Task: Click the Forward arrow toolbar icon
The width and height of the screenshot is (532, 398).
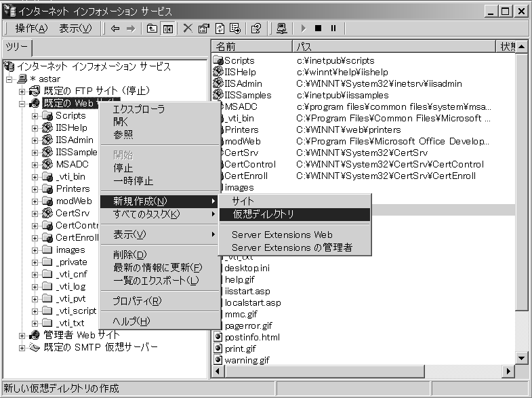Action: coord(131,28)
